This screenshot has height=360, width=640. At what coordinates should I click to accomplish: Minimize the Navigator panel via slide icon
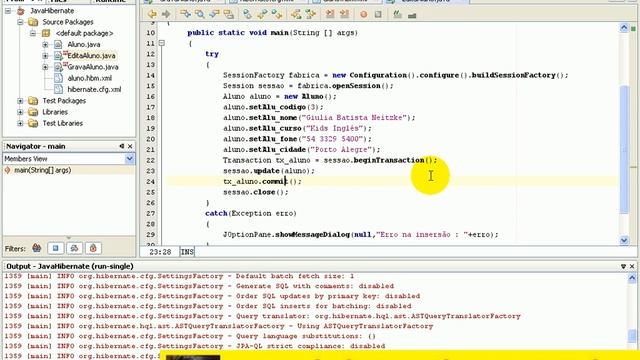122,146
